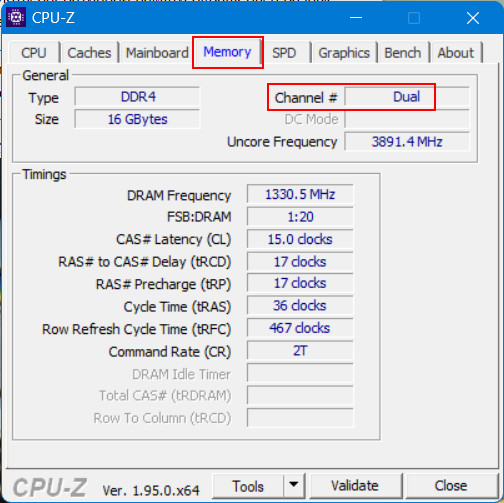504x503 pixels.
Task: Click the 467 clocks tRFC value
Action: 300,328
